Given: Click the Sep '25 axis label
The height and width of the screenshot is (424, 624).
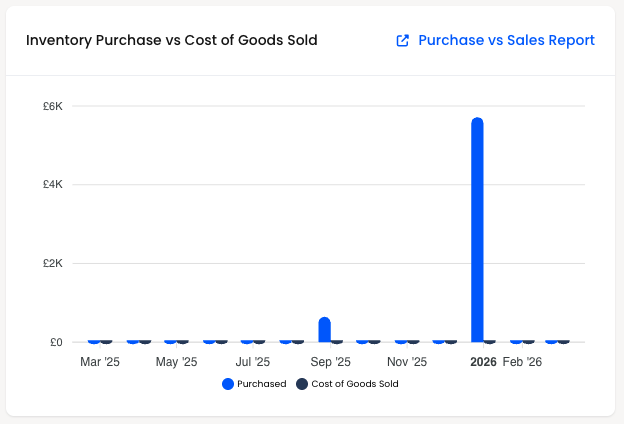Looking at the screenshot, I should point(330,361).
